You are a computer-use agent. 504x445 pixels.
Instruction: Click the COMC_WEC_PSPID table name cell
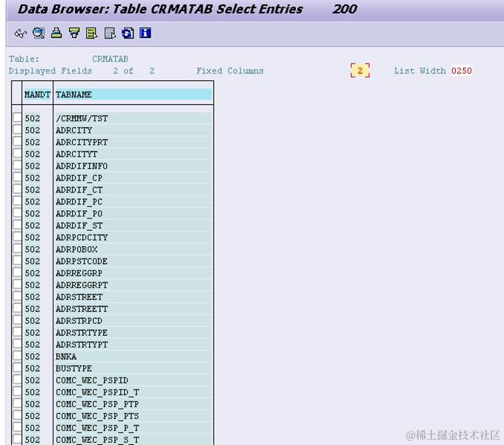[x=133, y=380]
